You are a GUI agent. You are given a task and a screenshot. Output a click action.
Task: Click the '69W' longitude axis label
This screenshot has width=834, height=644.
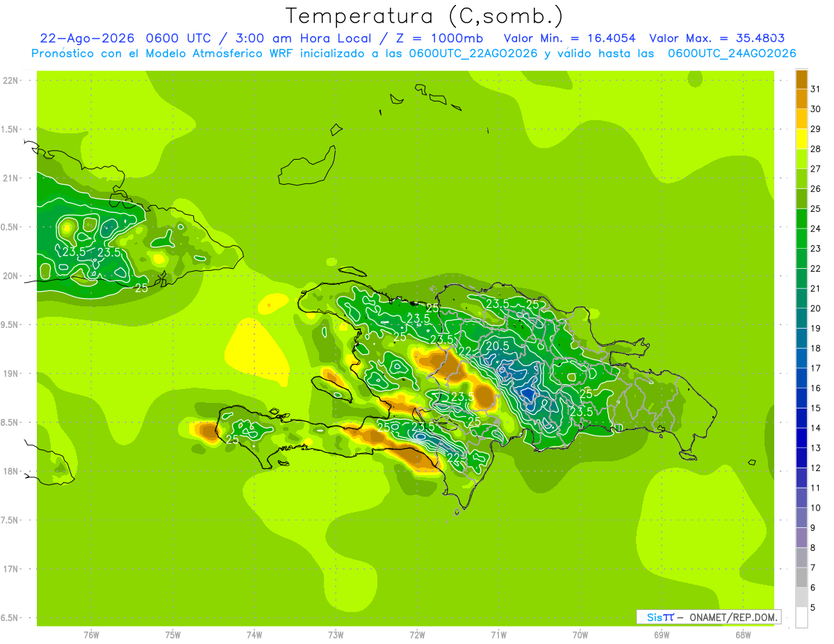coord(662,635)
